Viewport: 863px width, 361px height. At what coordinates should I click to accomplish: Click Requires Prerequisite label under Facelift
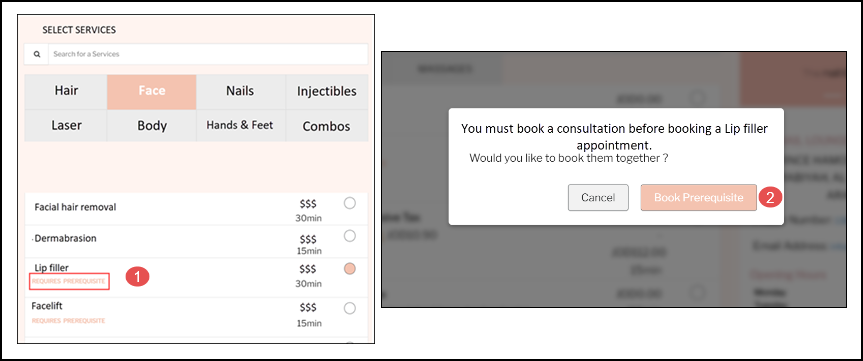click(x=68, y=320)
